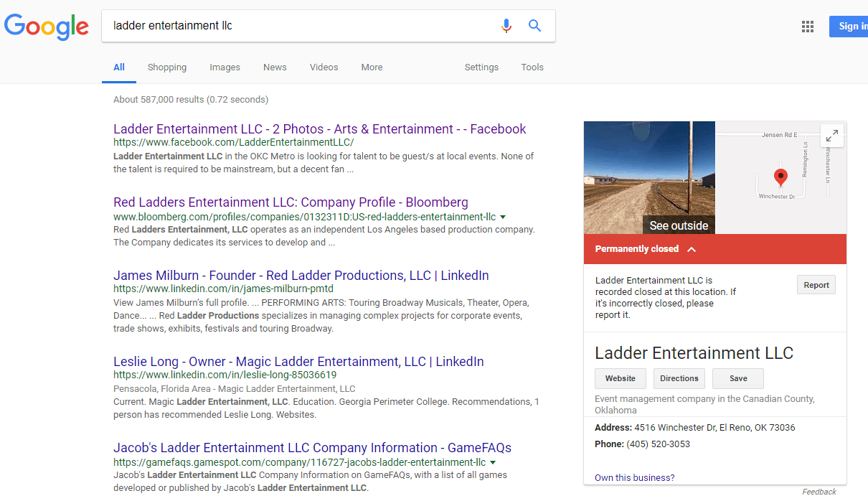Click the Sign in button
The width and height of the screenshot is (868, 501).
[x=849, y=27]
